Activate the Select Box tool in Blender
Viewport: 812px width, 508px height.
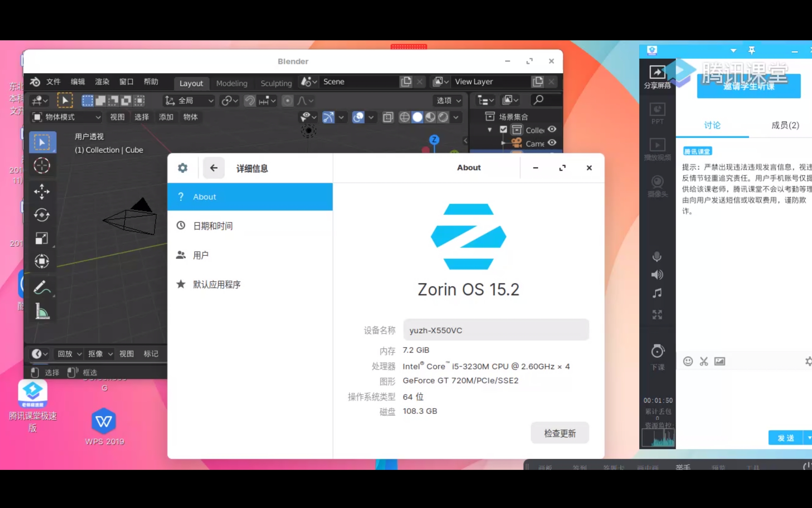click(x=42, y=143)
